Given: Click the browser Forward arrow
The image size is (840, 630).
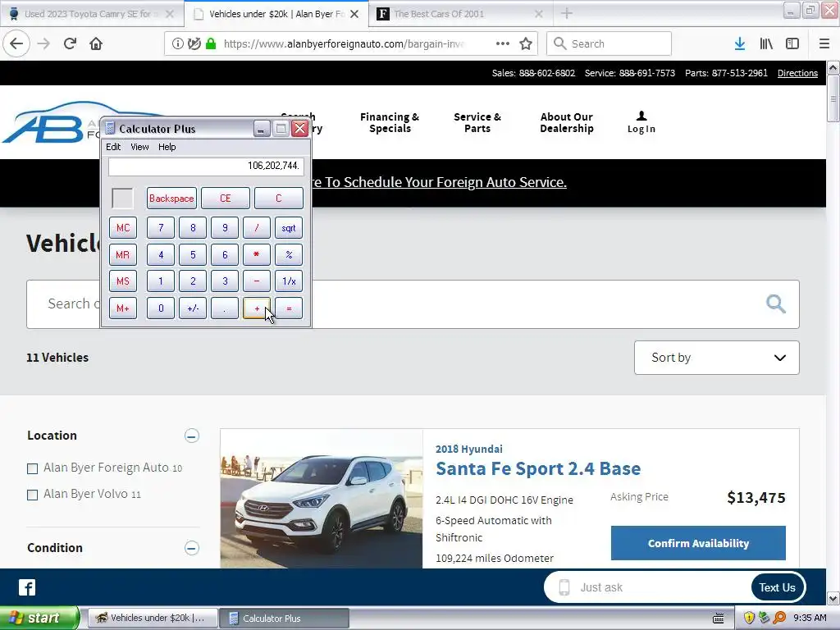Looking at the screenshot, I should [x=43, y=43].
